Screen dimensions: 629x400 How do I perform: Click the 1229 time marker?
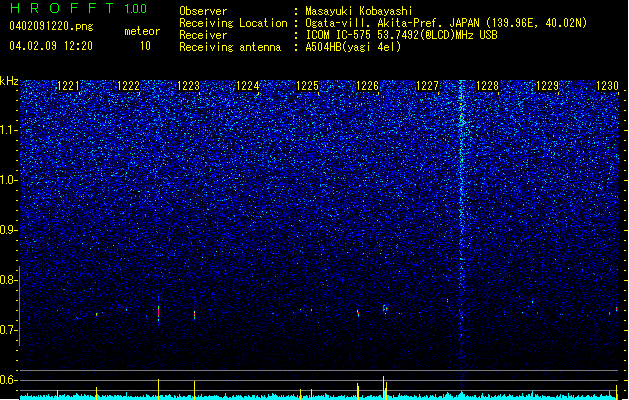(x=548, y=86)
